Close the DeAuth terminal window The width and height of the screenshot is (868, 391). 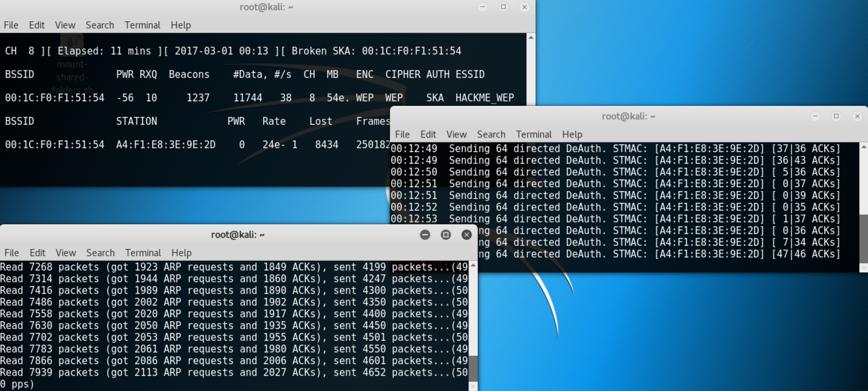pos(857,116)
